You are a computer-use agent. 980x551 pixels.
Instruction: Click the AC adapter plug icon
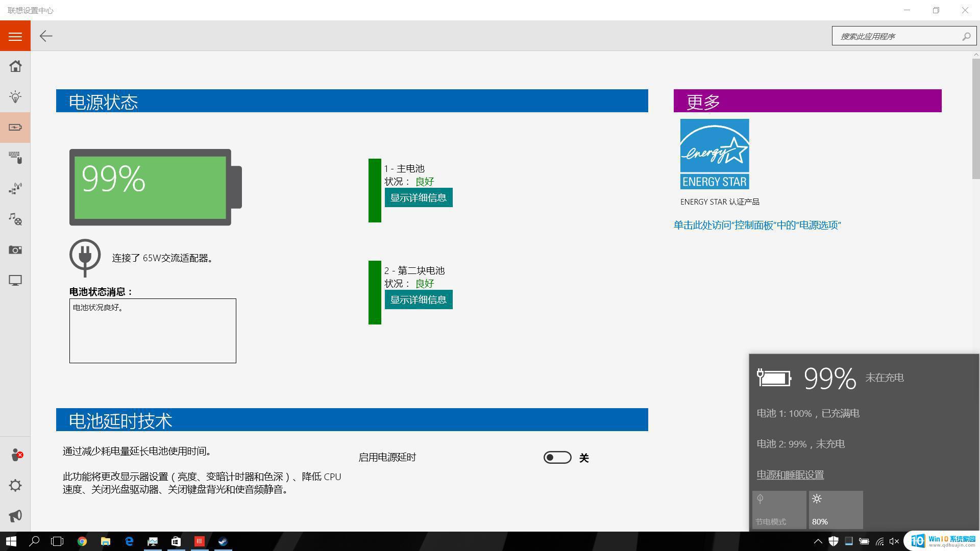(x=85, y=257)
